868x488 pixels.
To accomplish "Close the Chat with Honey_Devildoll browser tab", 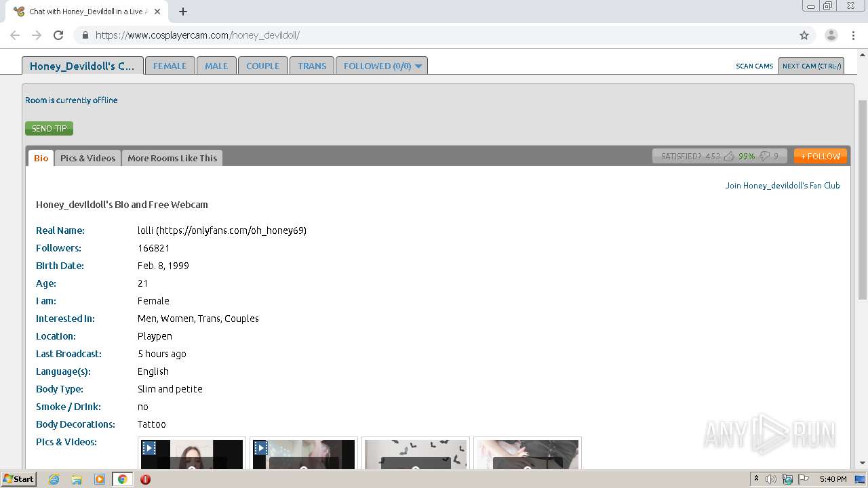I will point(157,12).
